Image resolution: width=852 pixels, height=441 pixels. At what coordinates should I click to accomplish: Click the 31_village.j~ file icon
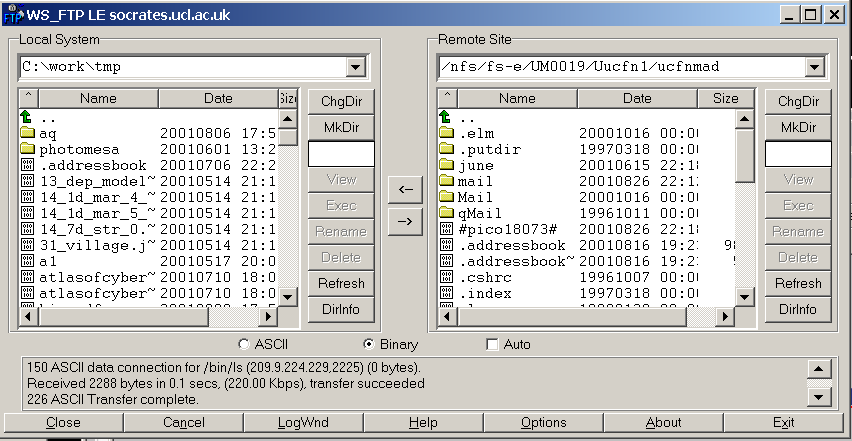pyautogui.click(x=27, y=245)
